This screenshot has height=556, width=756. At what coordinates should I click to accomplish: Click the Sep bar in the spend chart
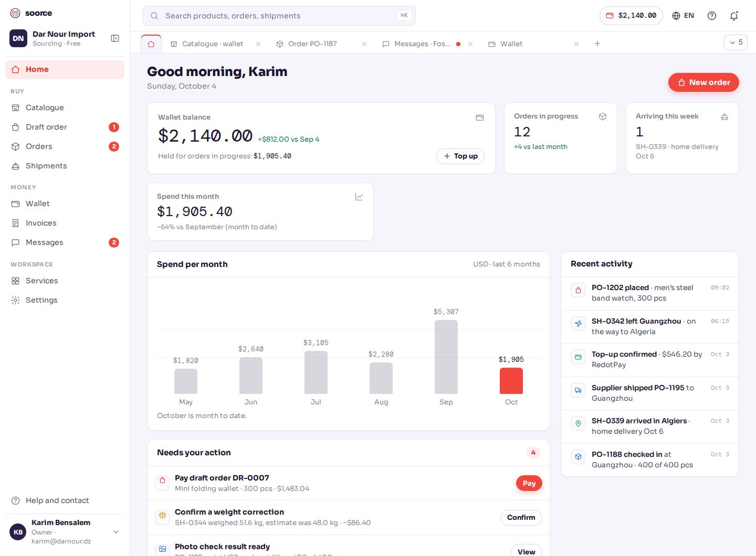446,357
